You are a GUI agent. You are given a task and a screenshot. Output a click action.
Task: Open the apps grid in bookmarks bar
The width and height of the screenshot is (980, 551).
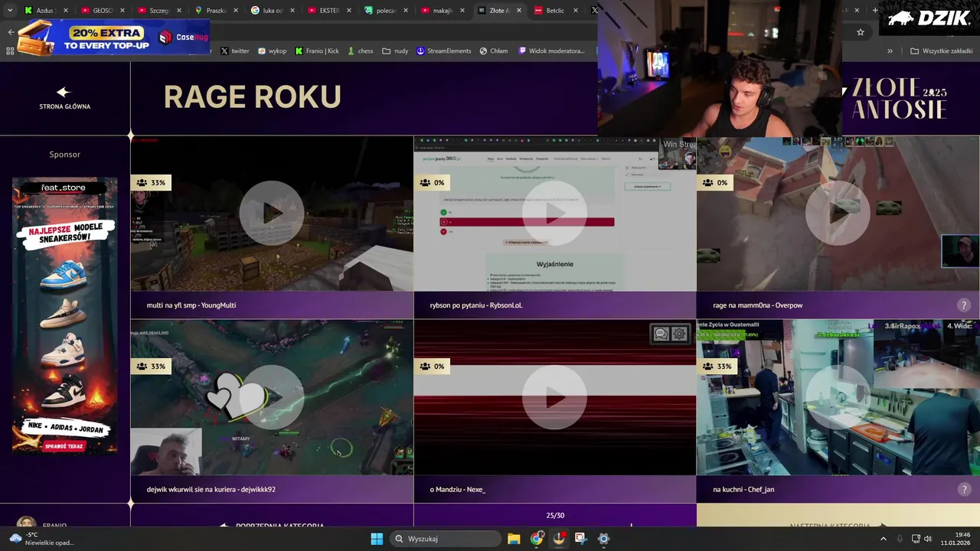(x=10, y=51)
